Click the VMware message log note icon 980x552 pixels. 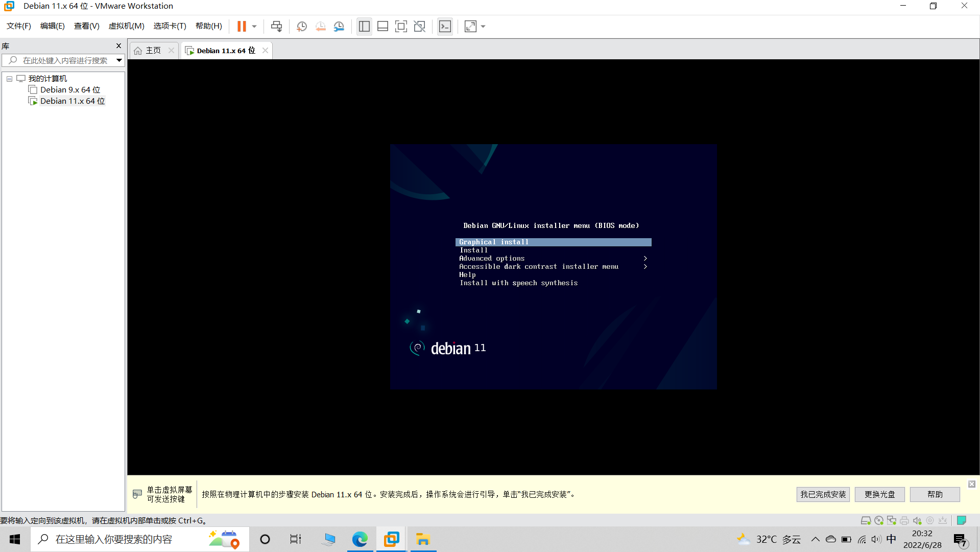961,520
